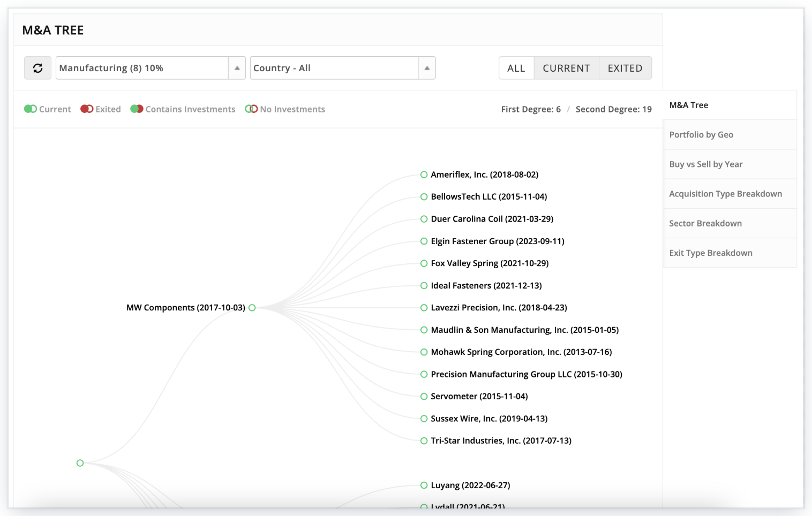Open the Acquisition Type Breakdown tab
This screenshot has width=812, height=516.
click(725, 193)
